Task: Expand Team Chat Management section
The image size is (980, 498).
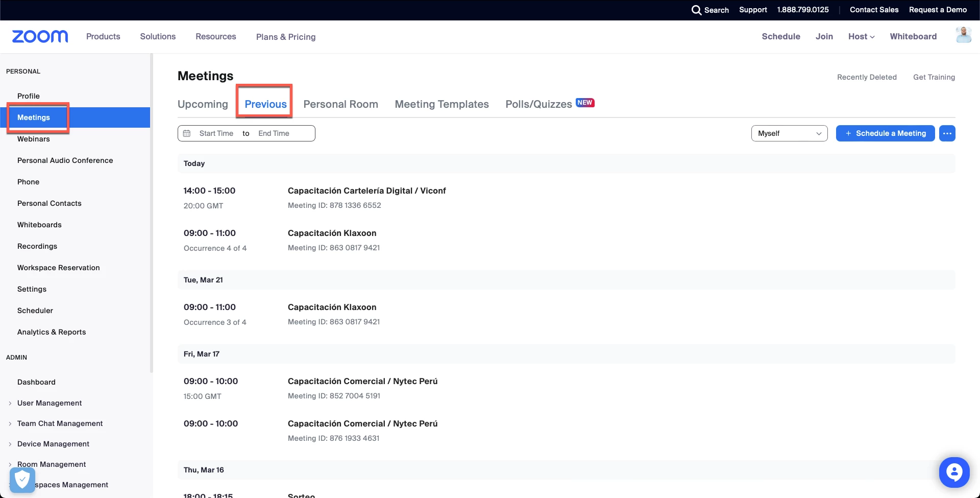Action: [x=60, y=423]
